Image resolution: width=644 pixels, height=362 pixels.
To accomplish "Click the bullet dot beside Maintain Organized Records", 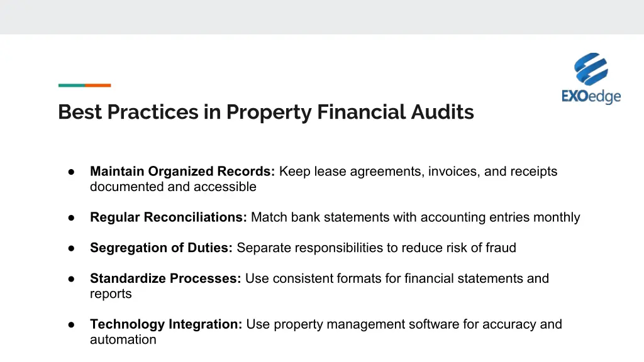I will point(72,172).
